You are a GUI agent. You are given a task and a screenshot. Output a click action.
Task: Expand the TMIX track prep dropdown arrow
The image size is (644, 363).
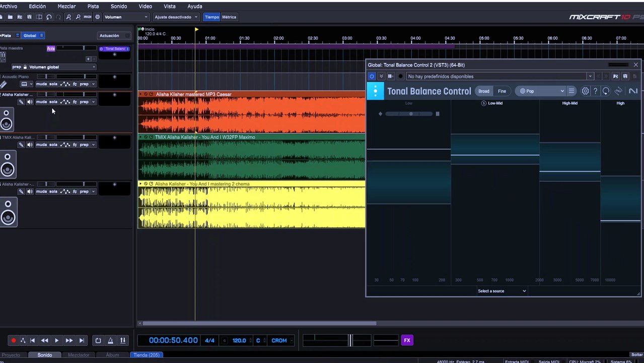point(93,145)
